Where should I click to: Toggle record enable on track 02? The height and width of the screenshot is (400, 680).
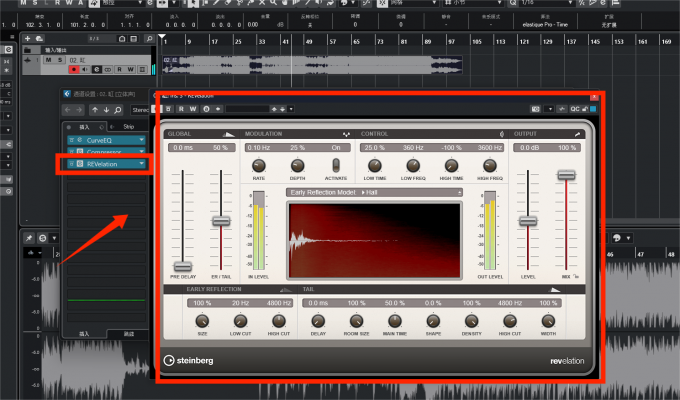tap(74, 69)
